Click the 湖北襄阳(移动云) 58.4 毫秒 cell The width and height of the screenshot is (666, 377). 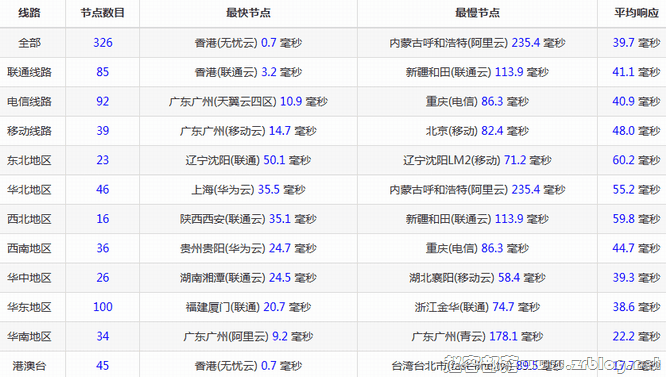coord(477,278)
